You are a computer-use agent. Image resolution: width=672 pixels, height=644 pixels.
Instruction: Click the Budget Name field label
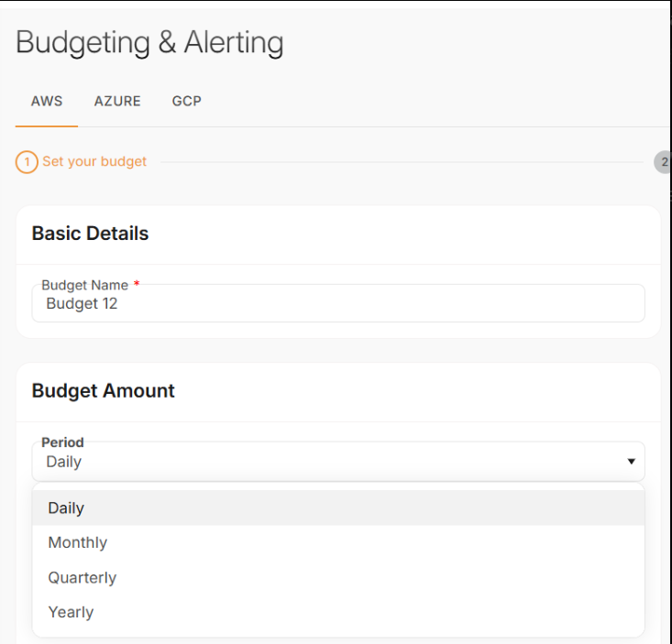click(x=84, y=285)
